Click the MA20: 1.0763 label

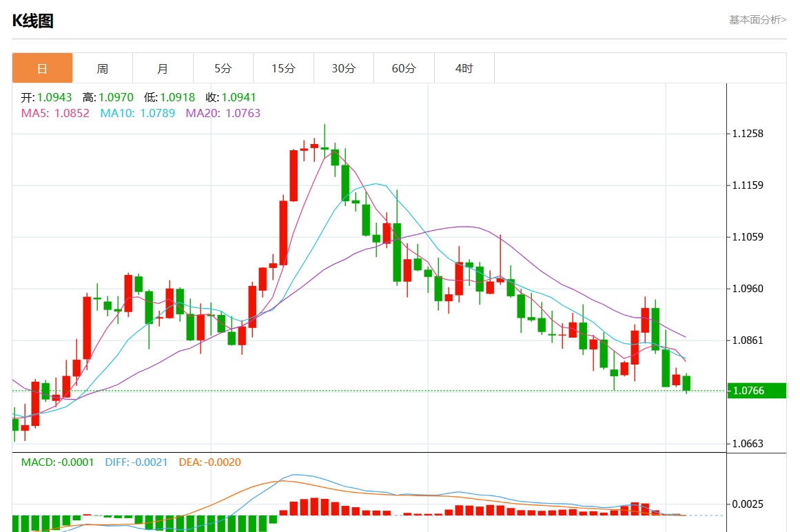(223, 113)
